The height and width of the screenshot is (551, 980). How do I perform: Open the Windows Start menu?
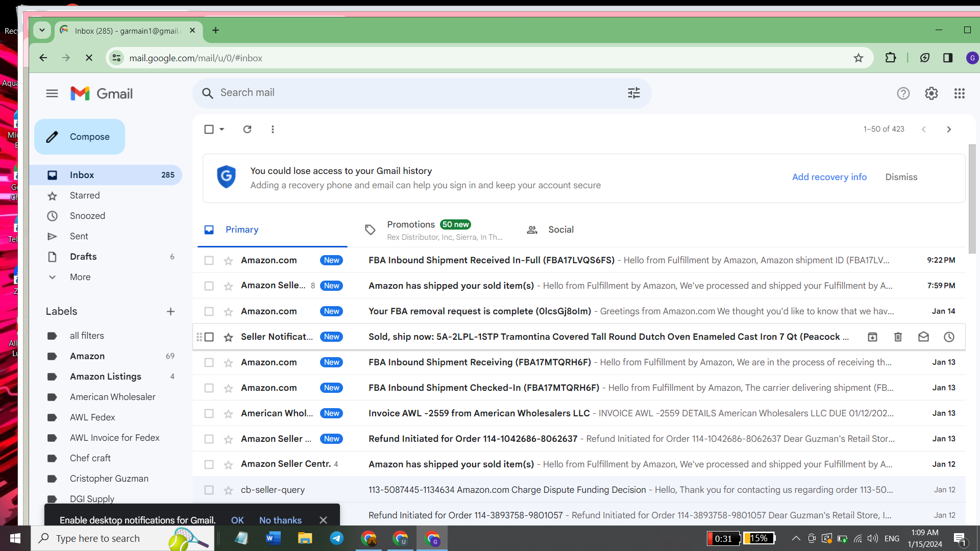15,538
